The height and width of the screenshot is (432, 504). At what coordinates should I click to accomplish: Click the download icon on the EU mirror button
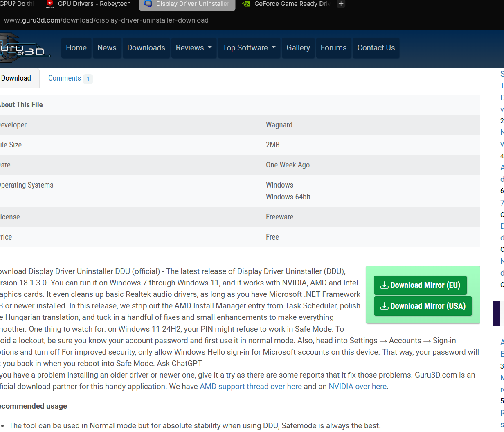(x=384, y=285)
